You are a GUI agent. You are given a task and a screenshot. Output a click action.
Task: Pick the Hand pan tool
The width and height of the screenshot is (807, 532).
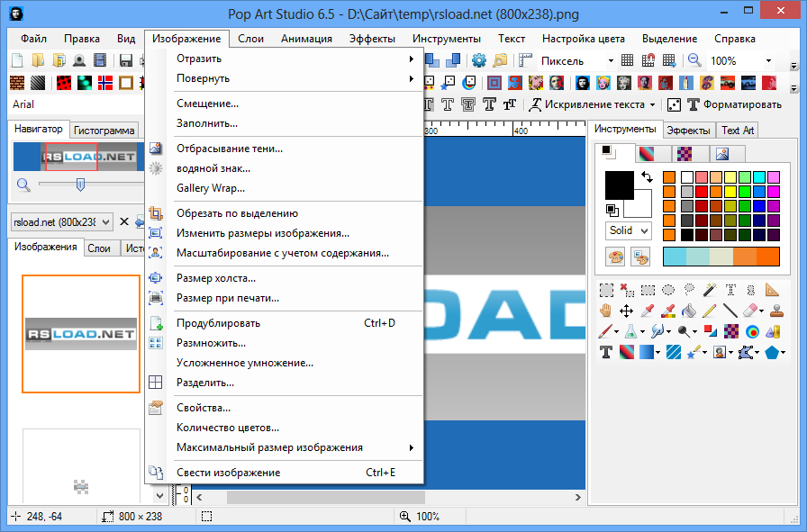pos(606,311)
